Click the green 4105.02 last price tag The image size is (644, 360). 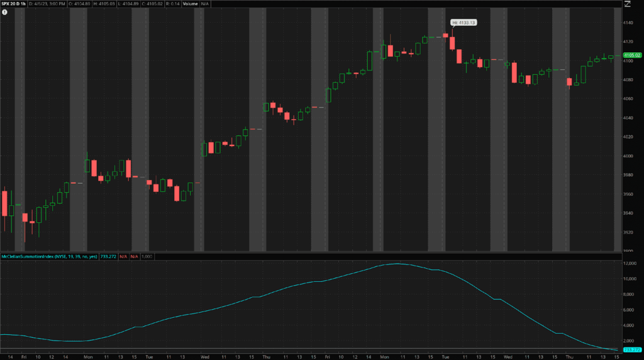(x=632, y=55)
